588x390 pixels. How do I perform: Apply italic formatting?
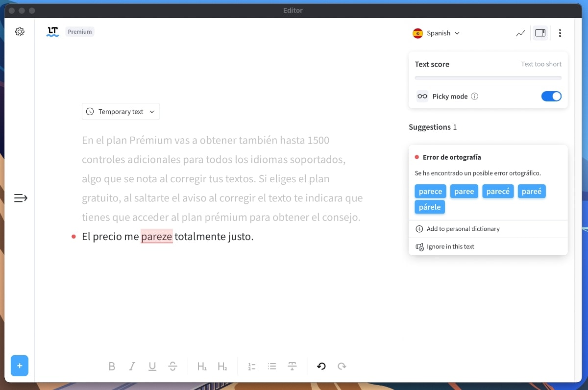(132, 366)
